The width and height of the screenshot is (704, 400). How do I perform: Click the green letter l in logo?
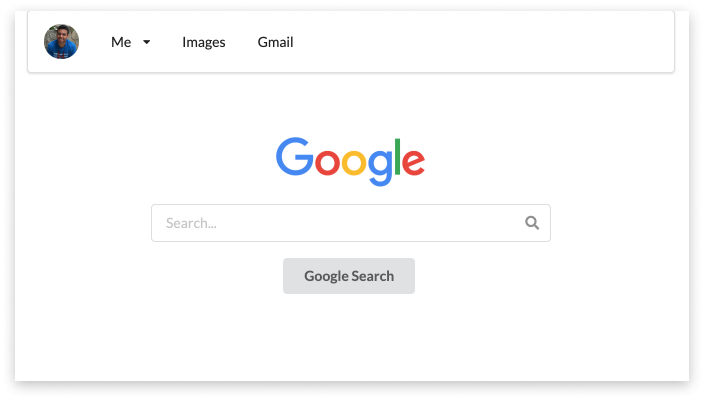(x=397, y=156)
